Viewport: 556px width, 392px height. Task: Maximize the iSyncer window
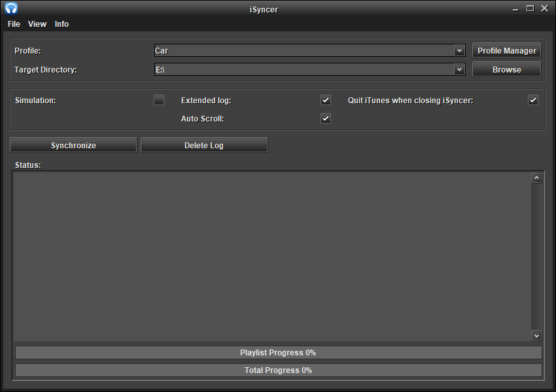[x=530, y=8]
